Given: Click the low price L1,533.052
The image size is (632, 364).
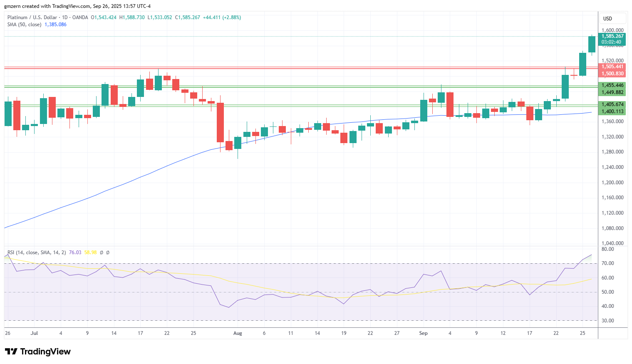Looking at the screenshot, I should 160,17.
